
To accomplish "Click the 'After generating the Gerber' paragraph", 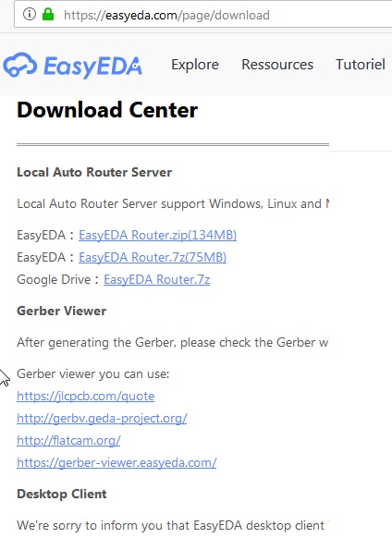I will point(173,342).
